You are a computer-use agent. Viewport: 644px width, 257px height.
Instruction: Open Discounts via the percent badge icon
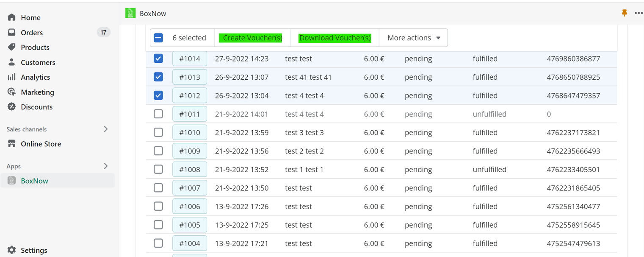pyautogui.click(x=12, y=107)
